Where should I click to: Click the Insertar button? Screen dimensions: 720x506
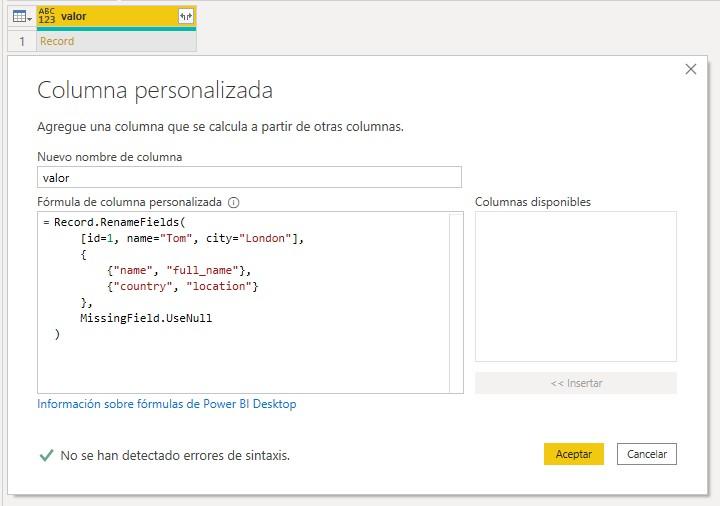[576, 383]
